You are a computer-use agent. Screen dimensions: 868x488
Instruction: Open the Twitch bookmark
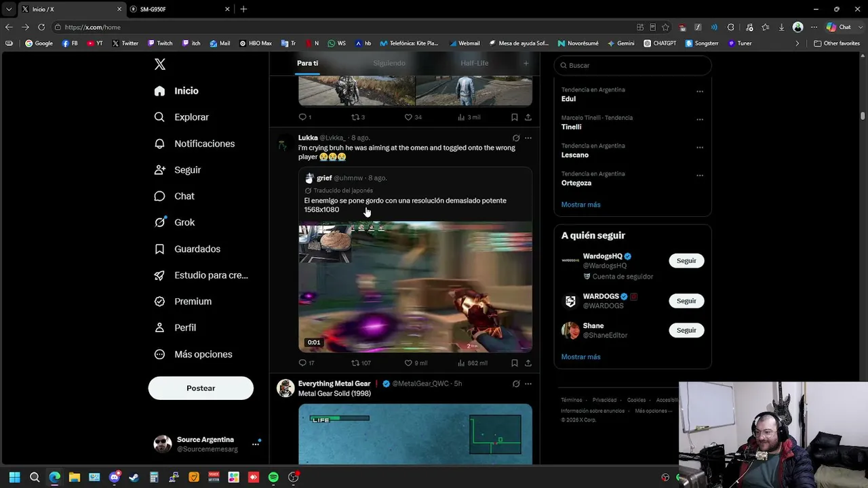(160, 43)
